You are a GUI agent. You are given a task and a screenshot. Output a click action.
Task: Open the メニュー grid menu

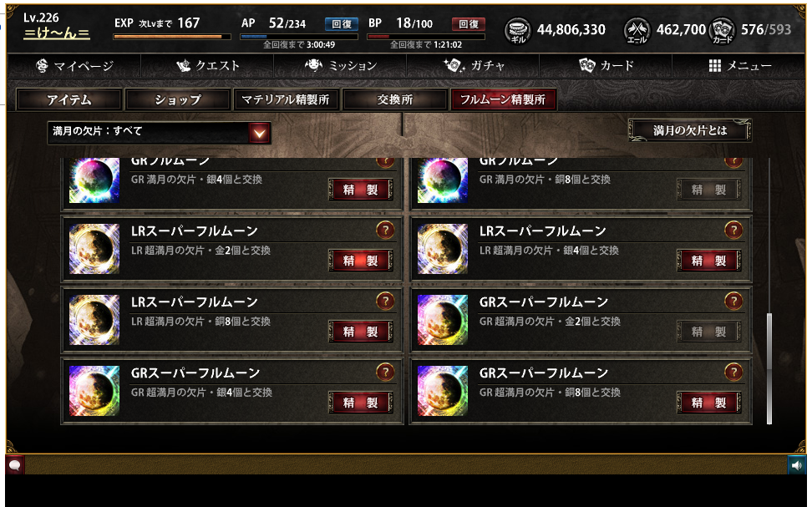tap(739, 66)
